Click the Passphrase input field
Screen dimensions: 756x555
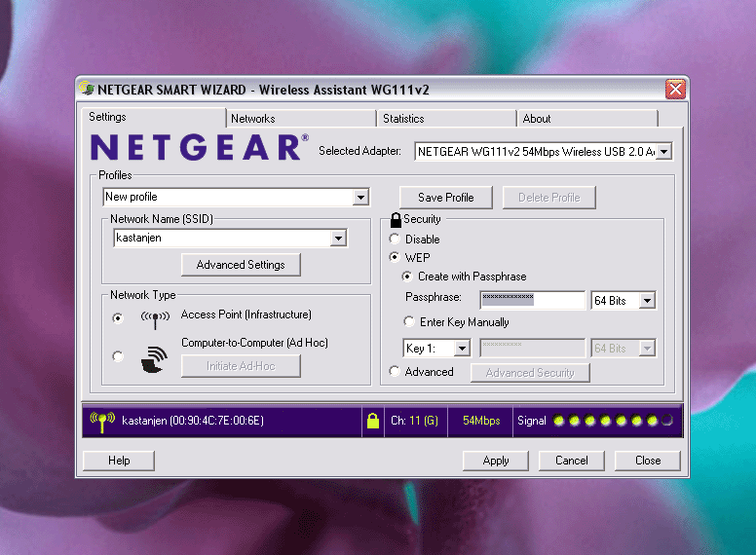(532, 300)
